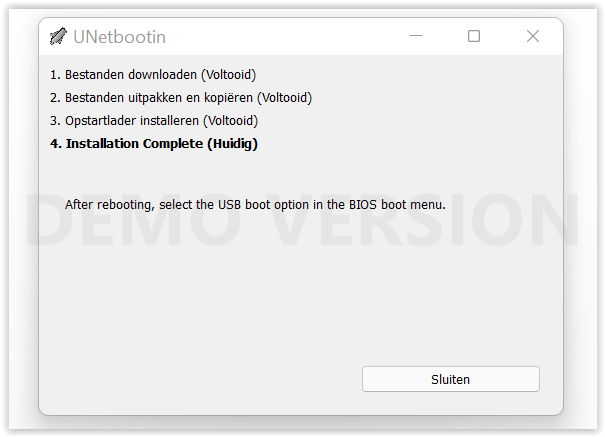Minimize the UNetbootin window
Screen dimensions: 605x437
click(x=415, y=37)
